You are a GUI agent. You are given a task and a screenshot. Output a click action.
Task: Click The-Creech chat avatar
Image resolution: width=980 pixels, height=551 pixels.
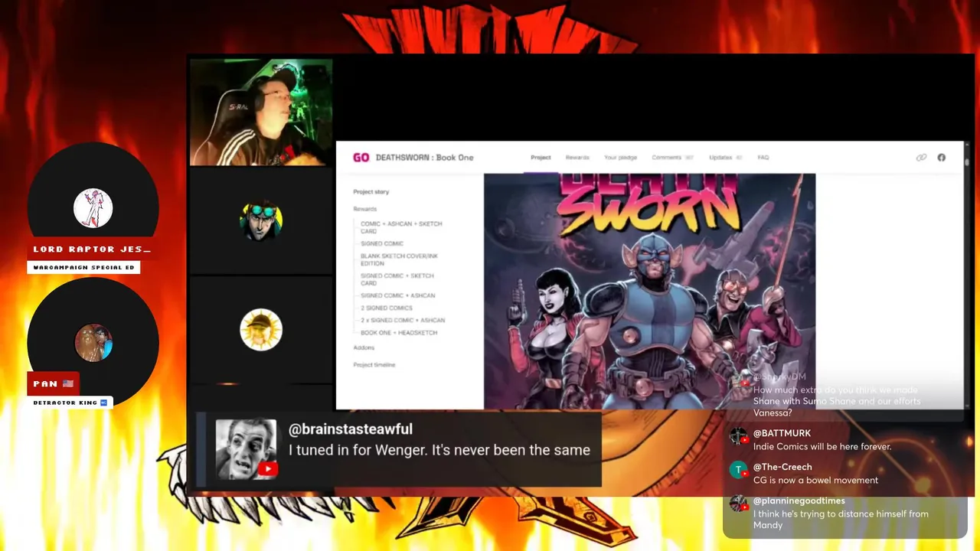pos(738,469)
